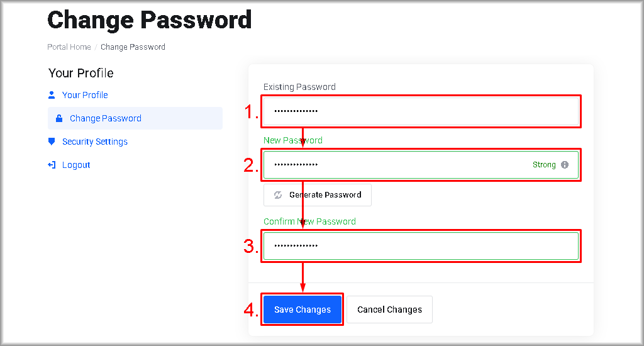Open Security Settings from the sidebar

pyautogui.click(x=95, y=142)
